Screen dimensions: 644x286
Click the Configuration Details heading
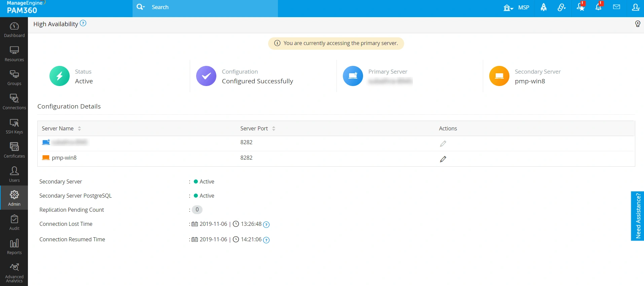[69, 106]
